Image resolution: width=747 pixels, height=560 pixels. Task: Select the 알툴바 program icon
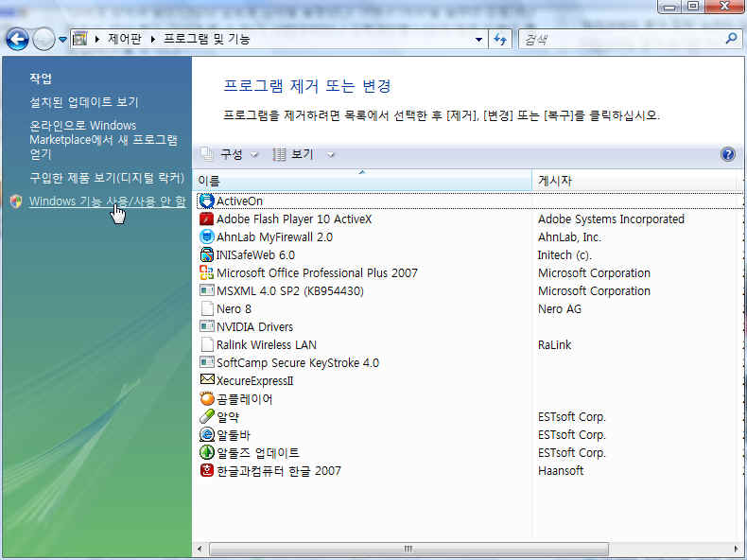(x=206, y=434)
